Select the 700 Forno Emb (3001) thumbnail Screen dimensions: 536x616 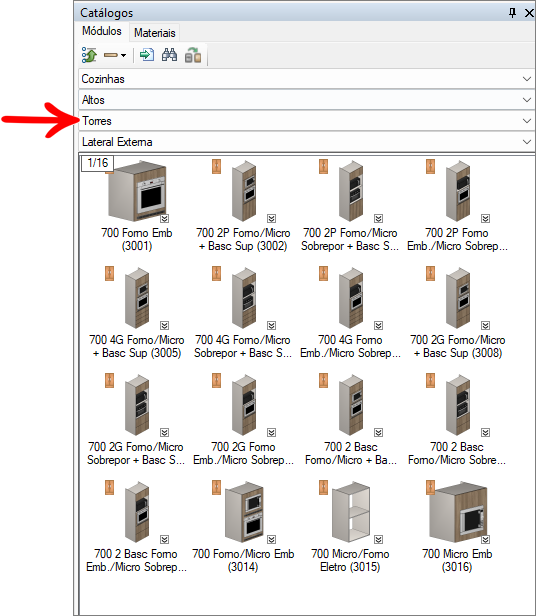137,191
